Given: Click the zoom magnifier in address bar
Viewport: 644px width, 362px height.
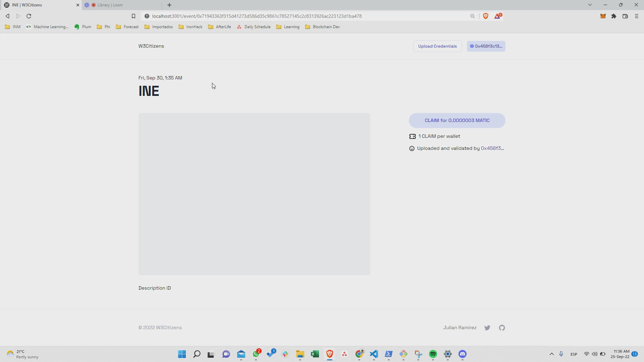Looking at the screenshot, I should 473,16.
